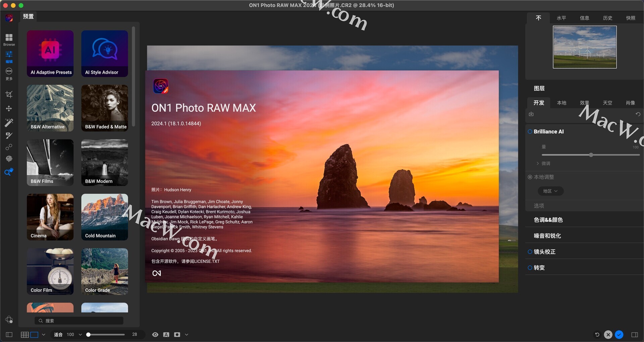Switch to 历史 tab
Image resolution: width=644 pixels, height=342 pixels.
pos(607,18)
